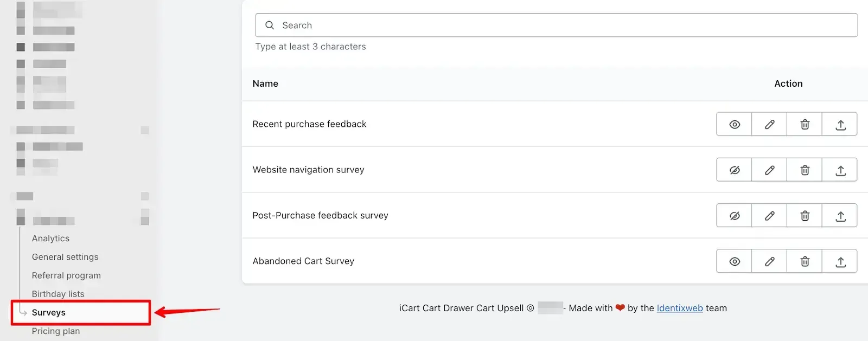Viewport: 868px width, 341px height.
Task: Toggle visibility of Recent purchase feedback survey
Action: (734, 124)
